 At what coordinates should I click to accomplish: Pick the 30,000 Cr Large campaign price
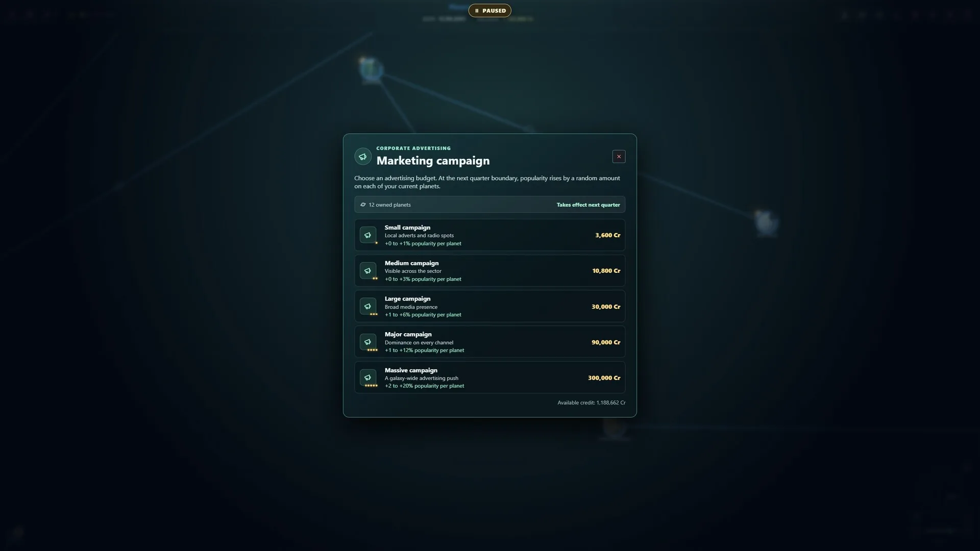pos(606,307)
